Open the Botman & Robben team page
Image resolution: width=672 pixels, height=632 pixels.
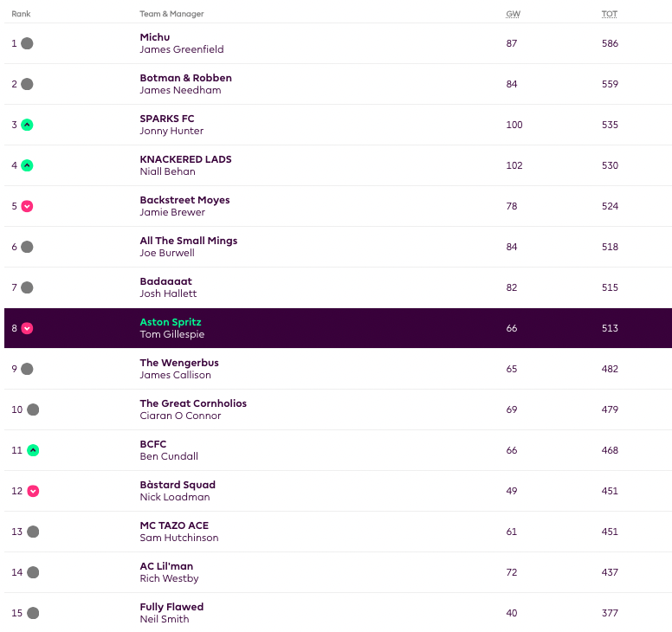point(185,78)
